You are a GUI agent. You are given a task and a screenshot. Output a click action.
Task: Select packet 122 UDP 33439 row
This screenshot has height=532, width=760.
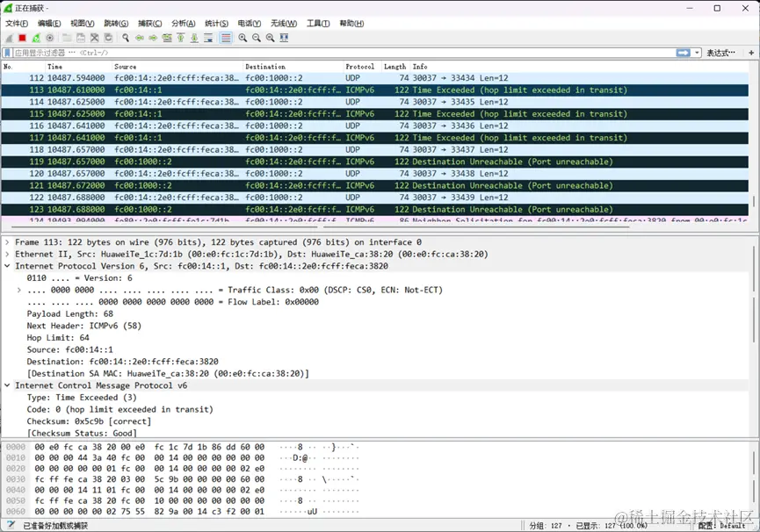tap(374, 198)
